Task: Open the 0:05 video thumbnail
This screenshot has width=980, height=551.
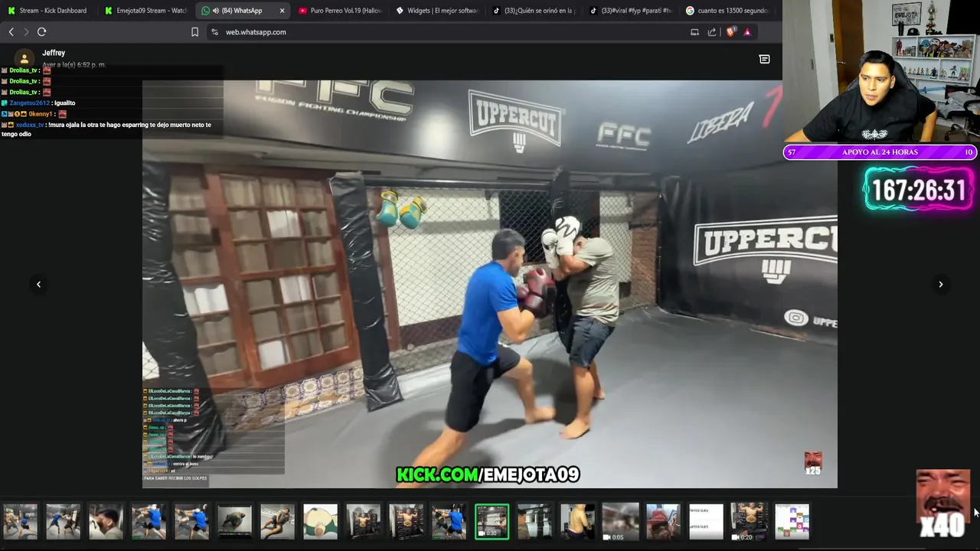Action: click(620, 521)
